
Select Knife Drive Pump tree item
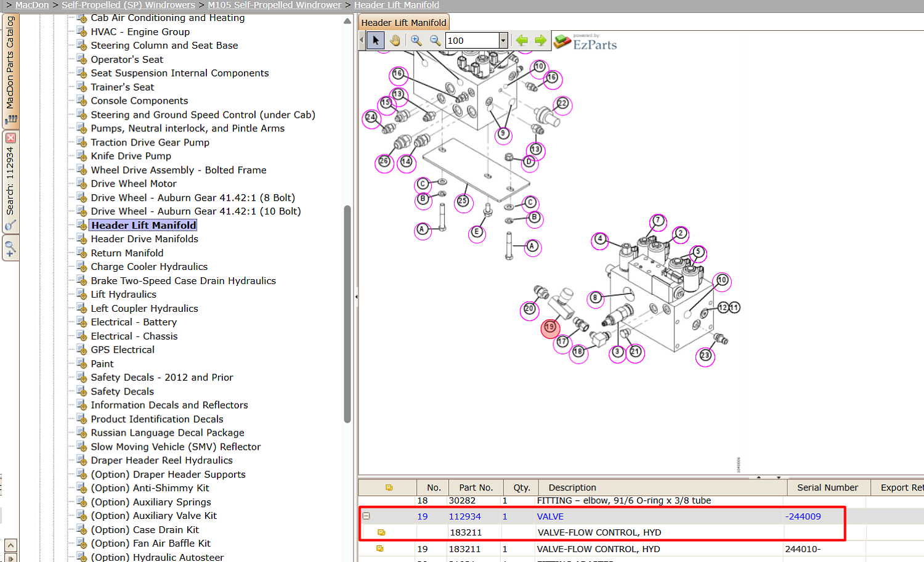pos(131,157)
